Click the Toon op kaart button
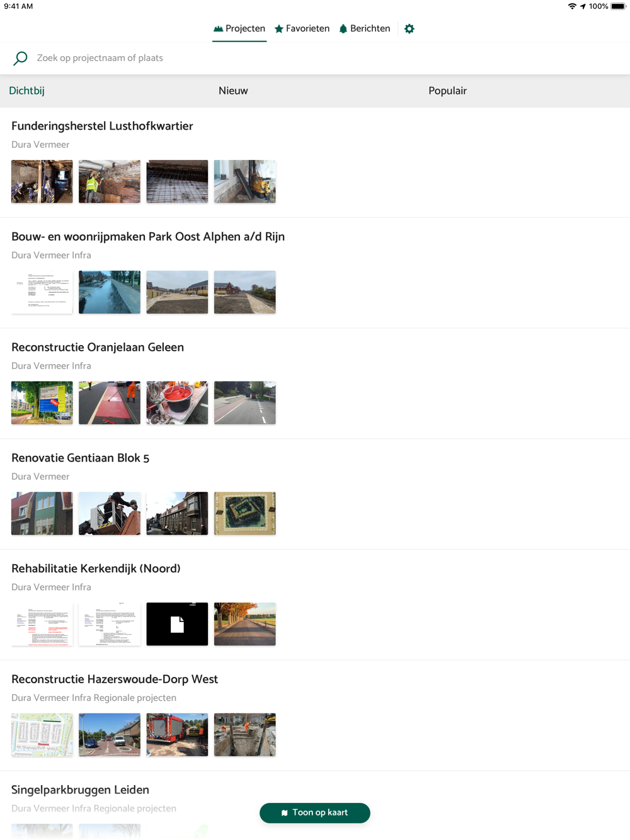 315,813
